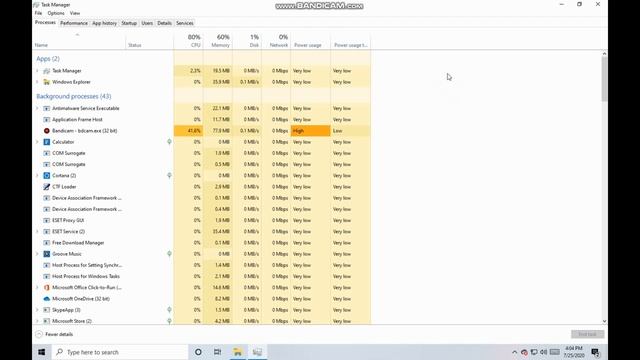Click the Microsoft Office Click-to-Run icon
This screenshot has width=640, height=360.
(x=47, y=287)
